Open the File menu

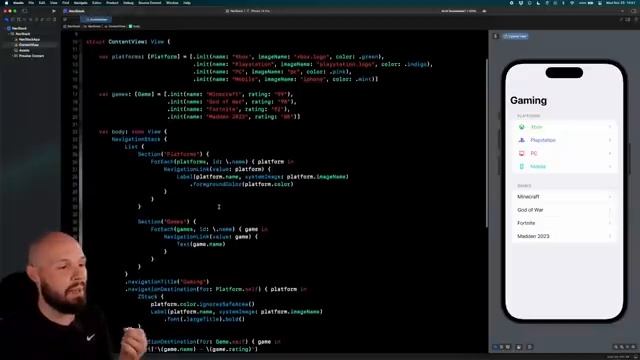pyautogui.click(x=31, y=3)
